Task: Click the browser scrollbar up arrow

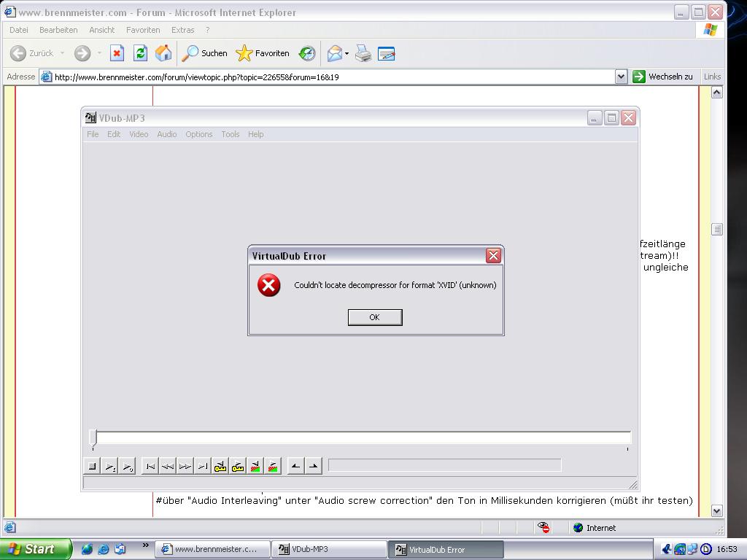Action: point(716,93)
